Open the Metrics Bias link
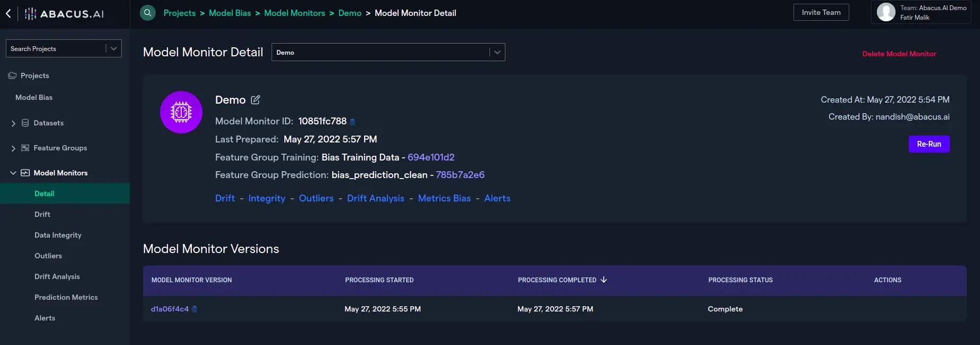The image size is (980, 345). click(x=444, y=198)
